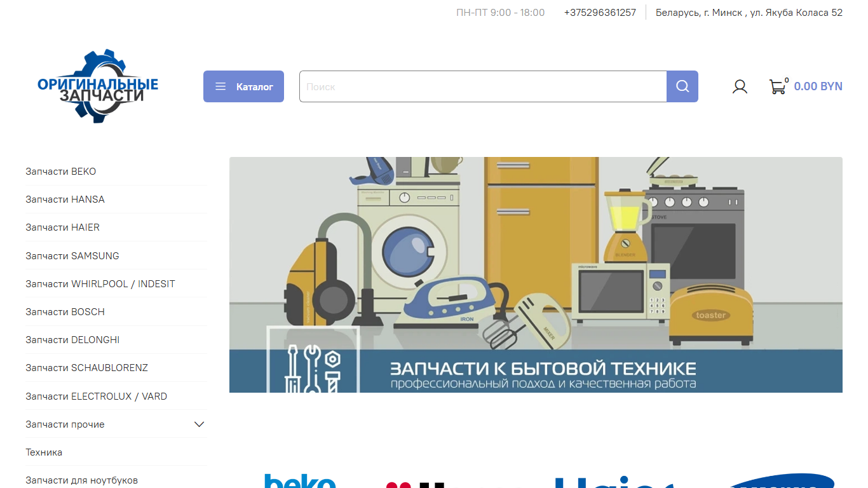868x488 pixels.
Task: Open Запчасти DELONGHI category
Action: tap(72, 339)
